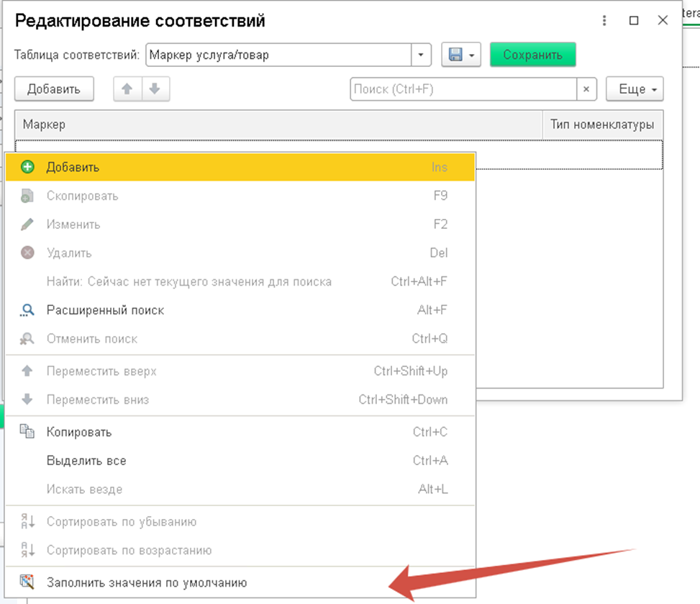The image size is (700, 604).
Task: Open the Таблица соответствий dropdown arrow
Action: pyautogui.click(x=421, y=55)
